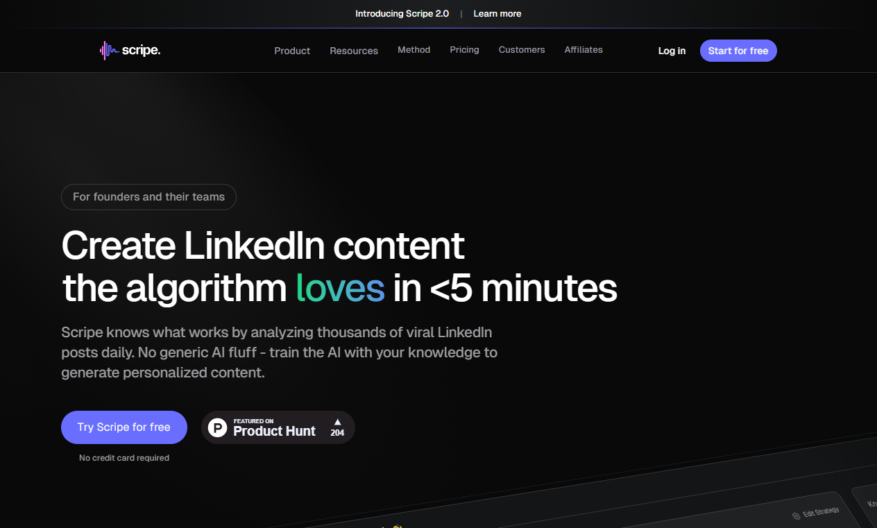Click the Product Hunt upvote arrow
This screenshot has height=528, width=877.
click(x=337, y=422)
